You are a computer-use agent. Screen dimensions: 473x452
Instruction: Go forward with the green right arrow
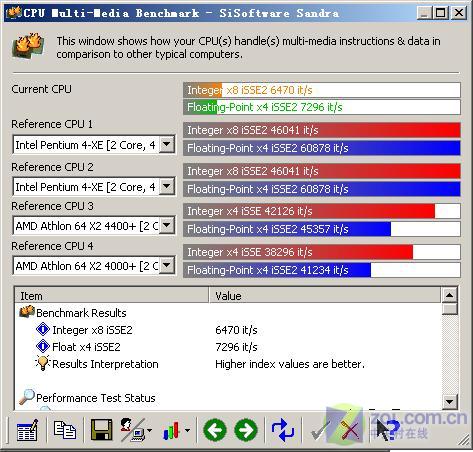tap(246, 430)
